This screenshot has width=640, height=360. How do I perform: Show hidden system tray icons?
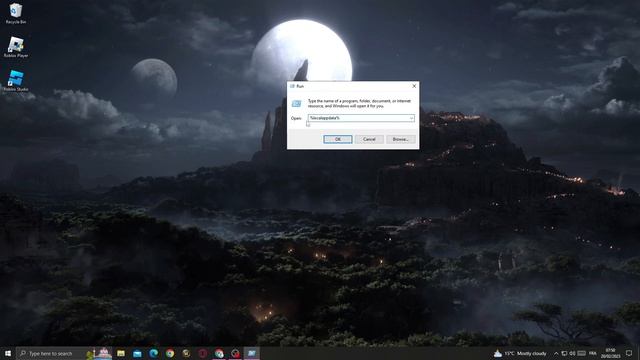[556, 353]
